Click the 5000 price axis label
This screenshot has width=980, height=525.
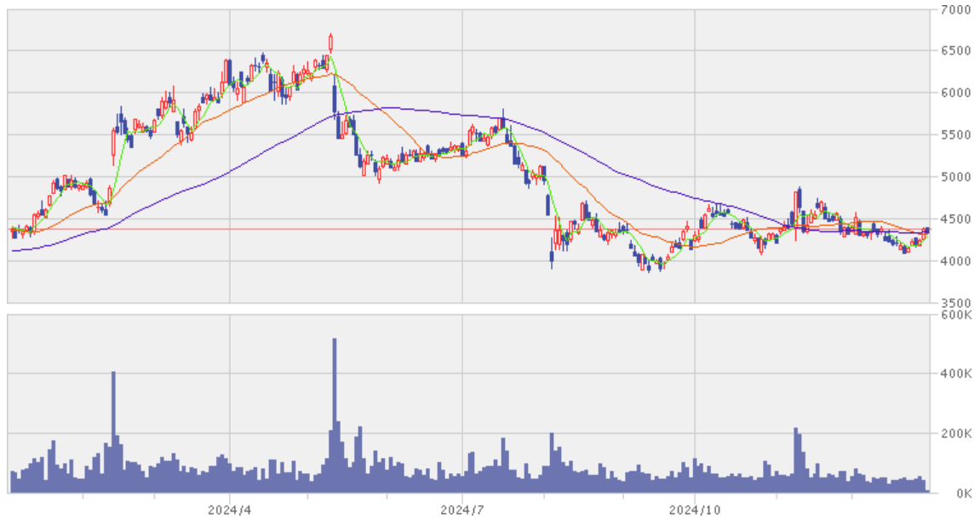coord(954,177)
